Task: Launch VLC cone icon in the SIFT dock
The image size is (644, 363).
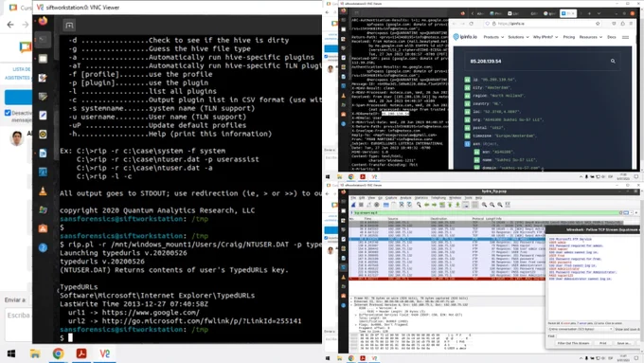Action: tap(43, 191)
